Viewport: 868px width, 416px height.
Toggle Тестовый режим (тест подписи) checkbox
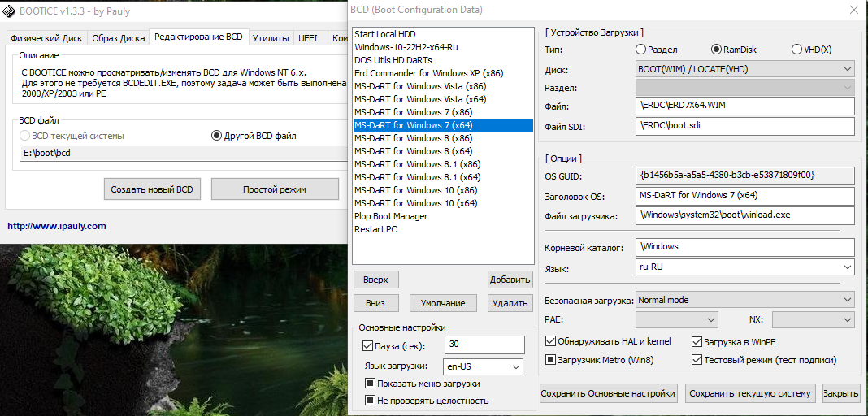tap(697, 360)
